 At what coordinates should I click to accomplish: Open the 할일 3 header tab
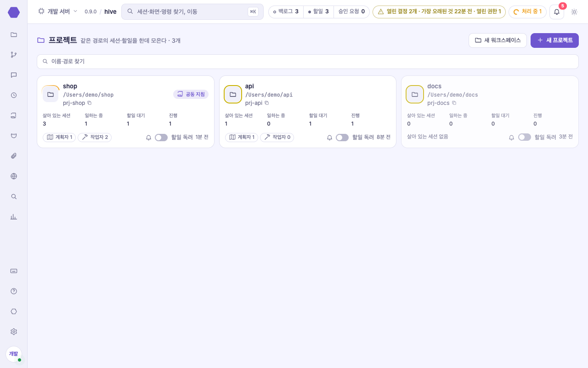(318, 11)
